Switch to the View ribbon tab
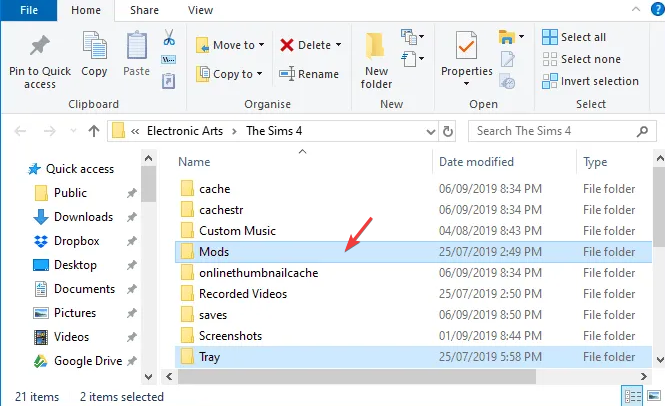The height and width of the screenshot is (406, 665). coord(200,10)
